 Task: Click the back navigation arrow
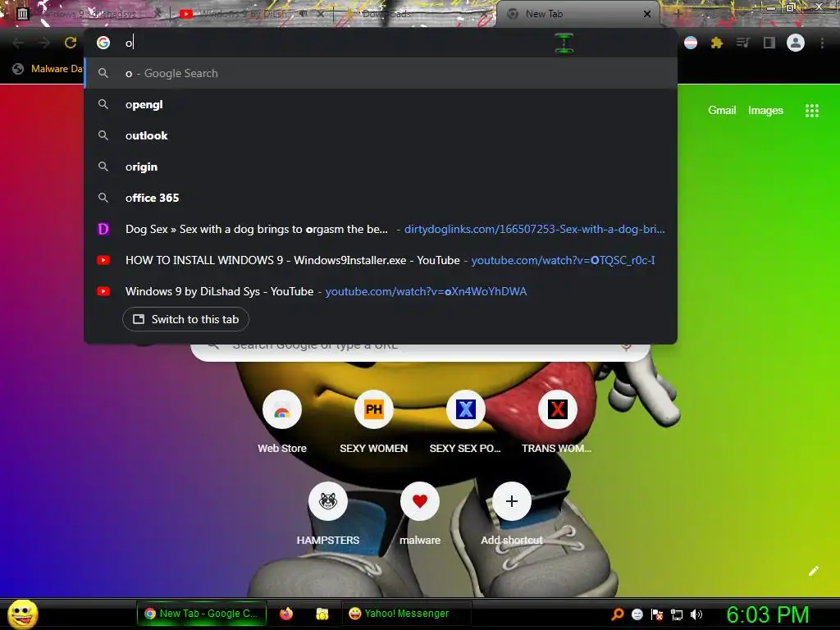pyautogui.click(x=18, y=43)
